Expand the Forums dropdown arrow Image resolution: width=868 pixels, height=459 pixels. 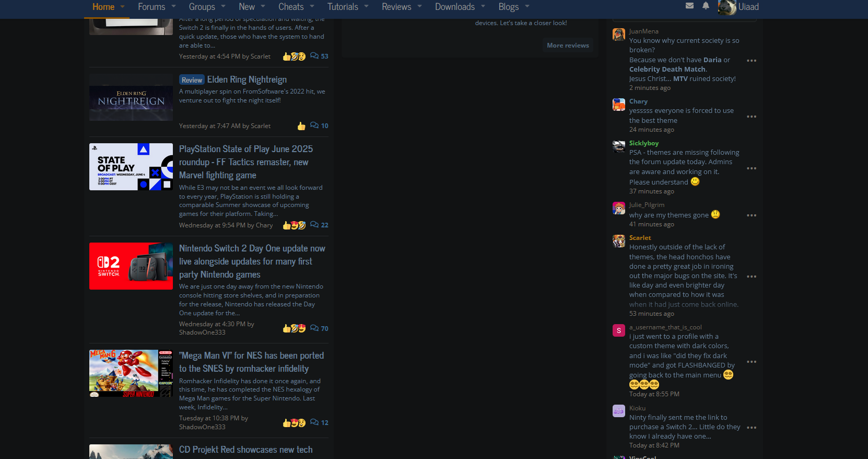(x=173, y=7)
